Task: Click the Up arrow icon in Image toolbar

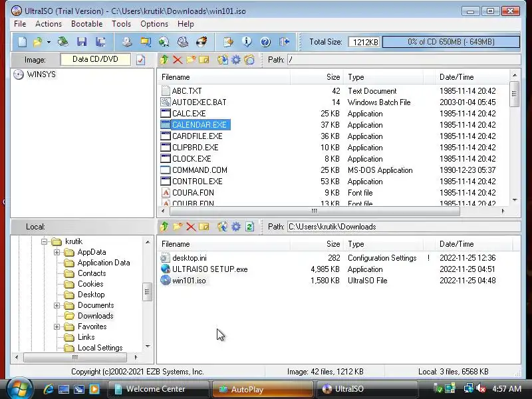Action: pyautogui.click(x=164, y=60)
